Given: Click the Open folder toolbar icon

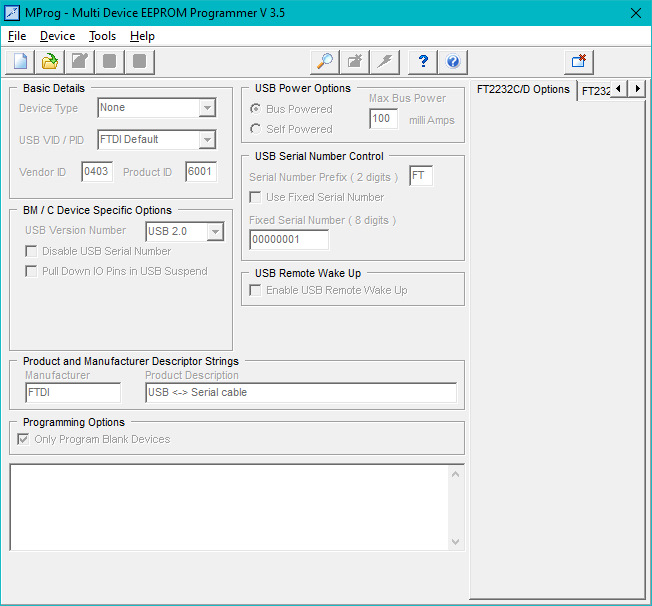Looking at the screenshot, I should [50, 62].
